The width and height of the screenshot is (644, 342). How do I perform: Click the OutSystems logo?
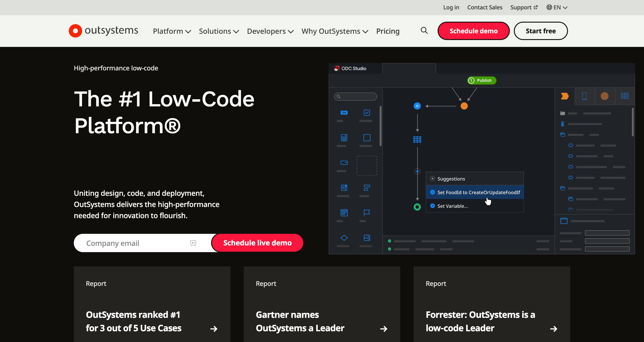103,31
